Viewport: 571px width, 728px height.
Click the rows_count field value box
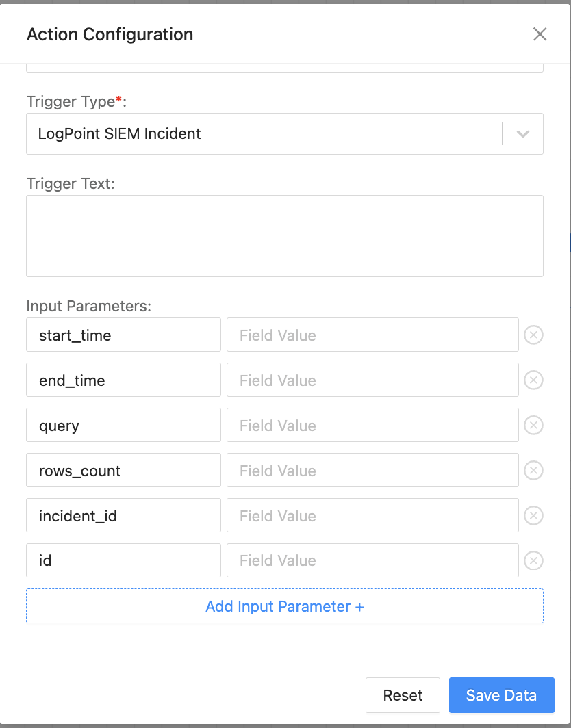(x=372, y=471)
